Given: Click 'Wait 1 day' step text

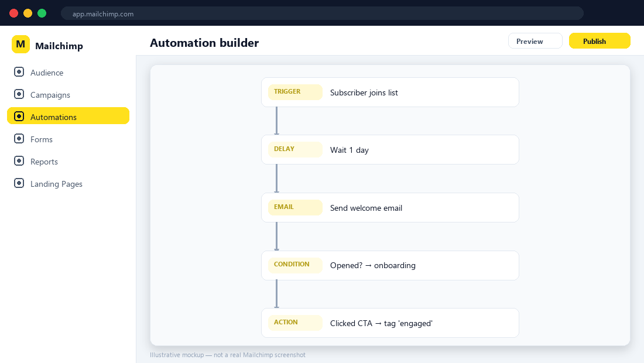Looking at the screenshot, I should [350, 150].
